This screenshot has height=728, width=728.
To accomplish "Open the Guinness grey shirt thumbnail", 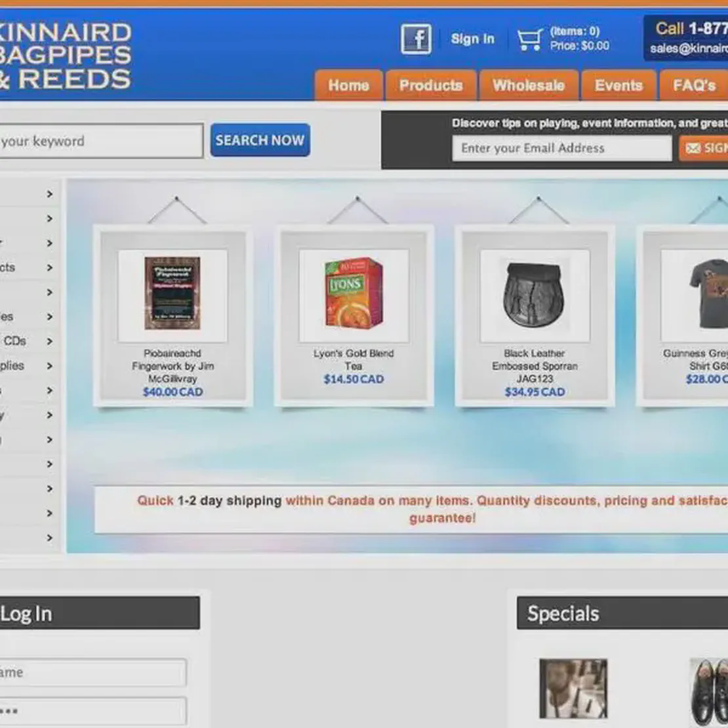I will tap(708, 293).
